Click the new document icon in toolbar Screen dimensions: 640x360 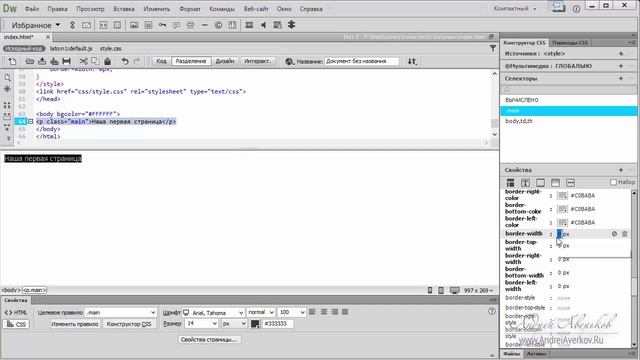click(13, 61)
